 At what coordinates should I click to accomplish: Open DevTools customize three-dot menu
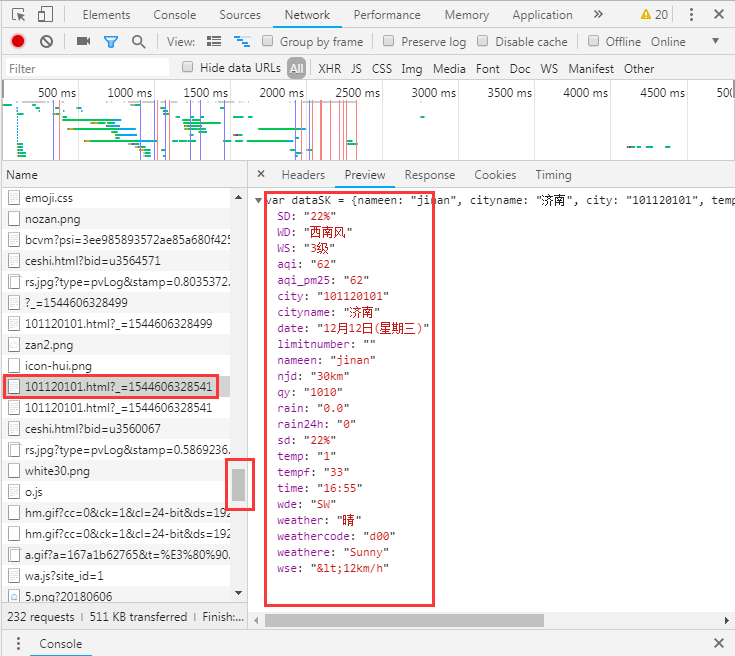pos(691,15)
